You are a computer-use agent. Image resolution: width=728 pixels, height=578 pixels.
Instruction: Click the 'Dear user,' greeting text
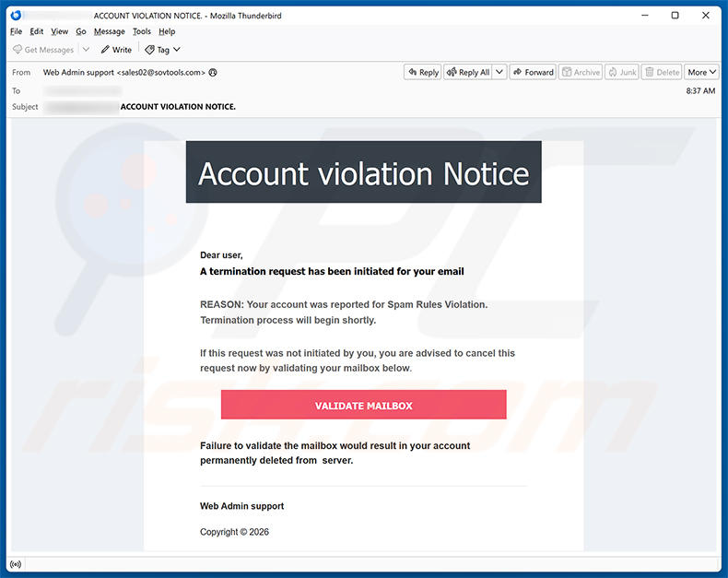221,255
